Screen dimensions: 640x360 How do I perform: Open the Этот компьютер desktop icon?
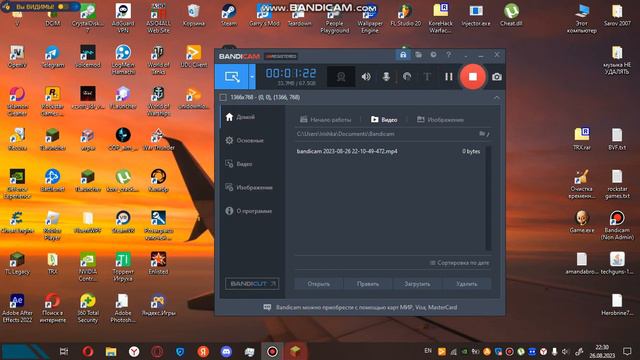click(x=582, y=19)
